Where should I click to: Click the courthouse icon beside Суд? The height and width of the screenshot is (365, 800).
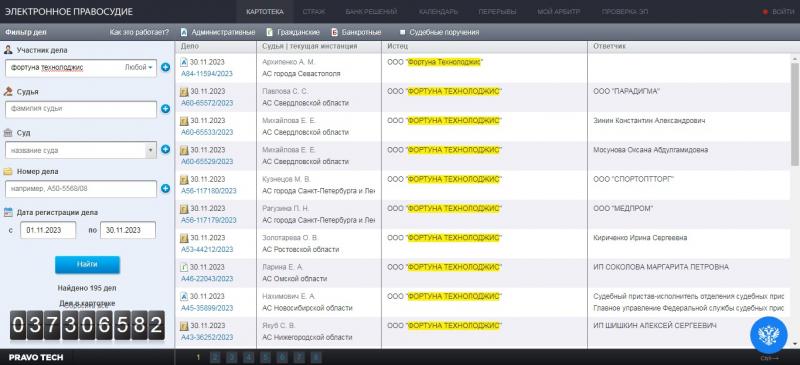(8, 133)
